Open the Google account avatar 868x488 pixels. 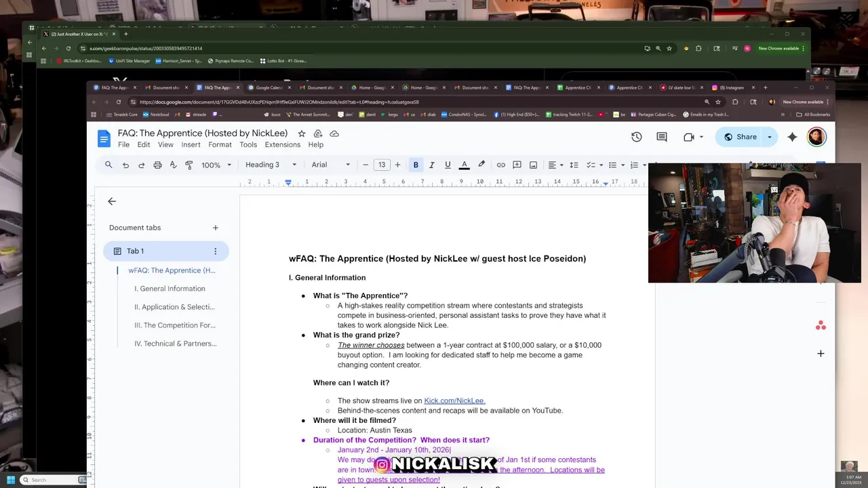pyautogui.click(x=816, y=137)
